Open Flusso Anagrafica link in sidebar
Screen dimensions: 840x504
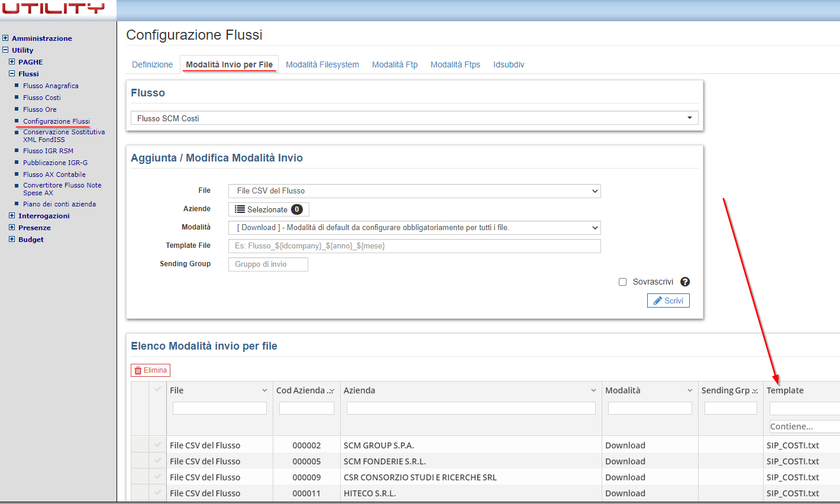tap(50, 86)
